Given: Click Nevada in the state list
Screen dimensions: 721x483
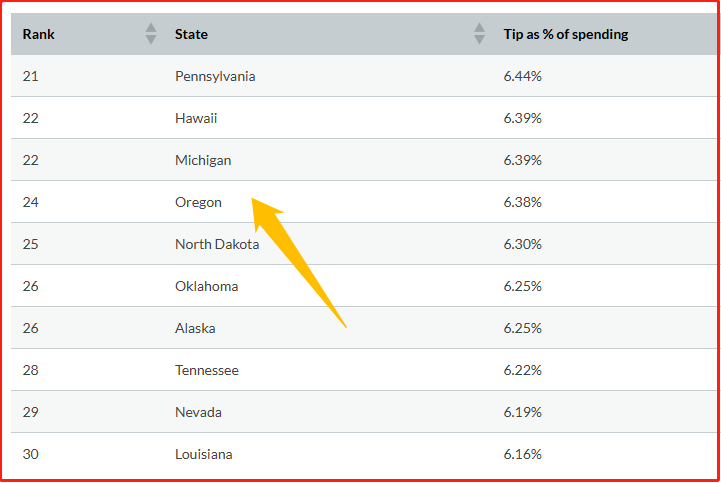Looking at the screenshot, I should tap(198, 412).
